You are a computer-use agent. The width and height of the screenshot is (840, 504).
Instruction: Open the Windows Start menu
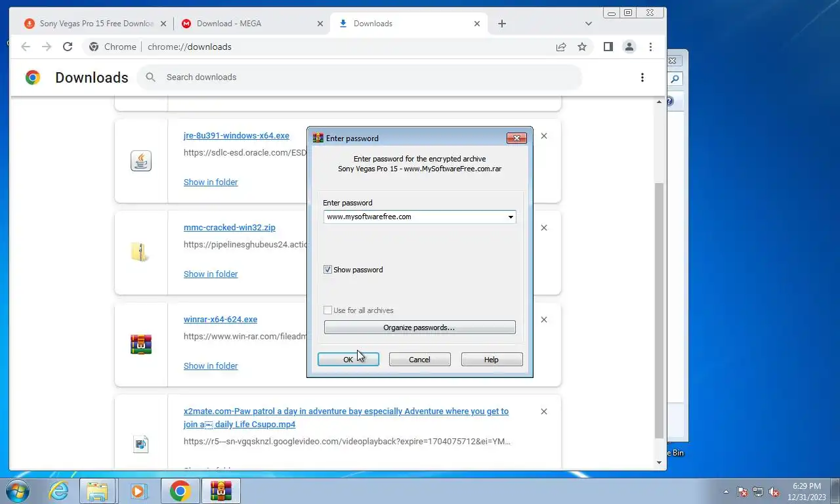click(x=17, y=491)
